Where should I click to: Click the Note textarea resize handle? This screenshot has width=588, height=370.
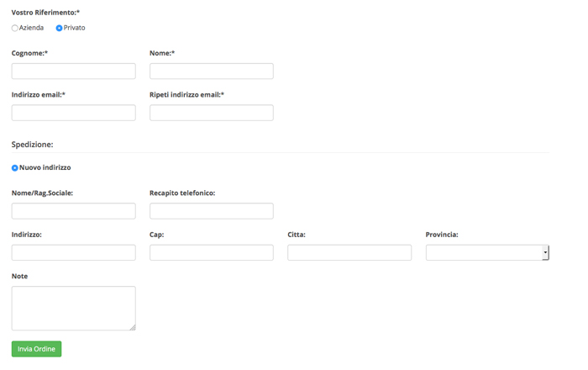(133, 328)
